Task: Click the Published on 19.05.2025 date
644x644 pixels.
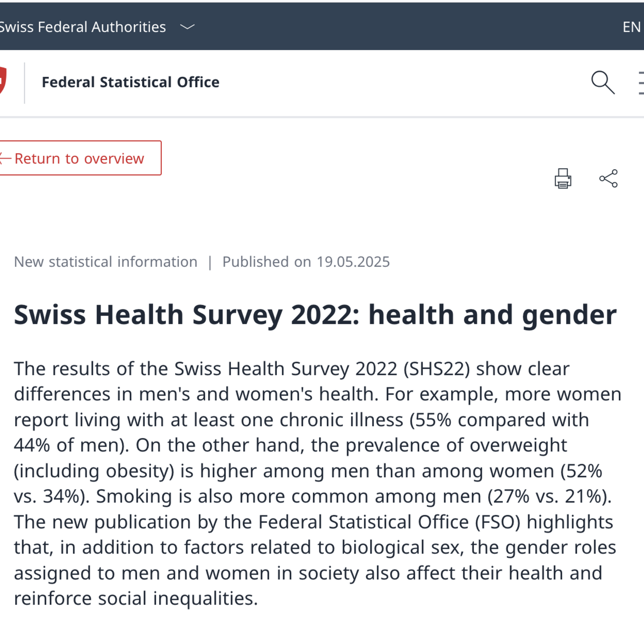Action: 306,262
